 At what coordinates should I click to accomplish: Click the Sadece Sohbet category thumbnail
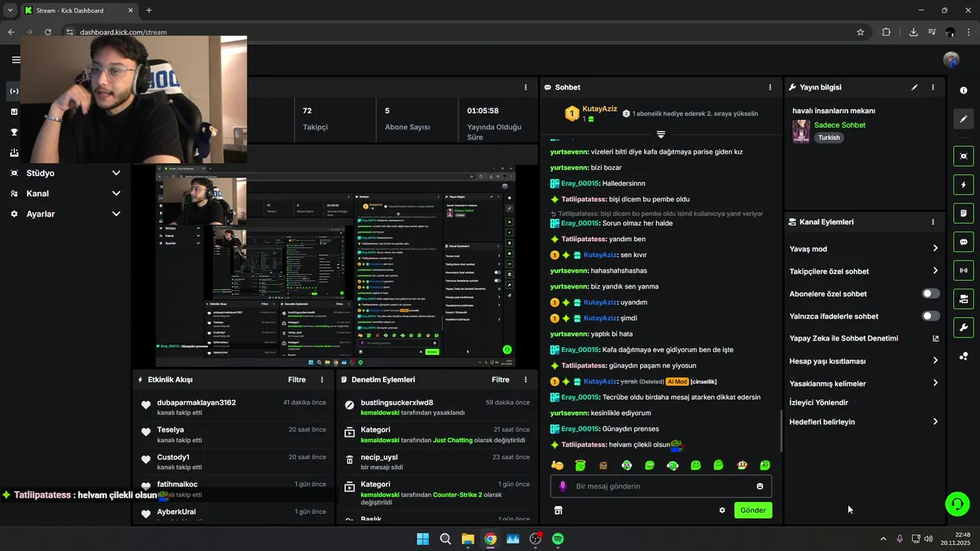click(801, 131)
